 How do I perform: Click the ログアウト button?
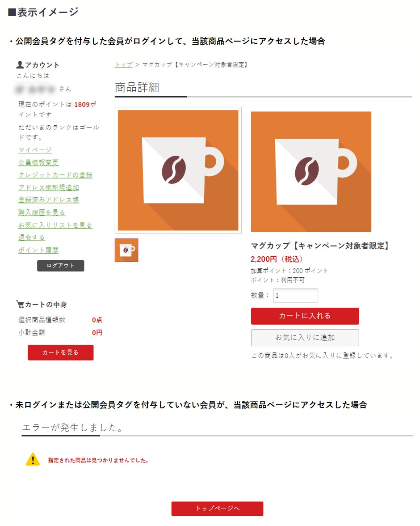click(61, 266)
